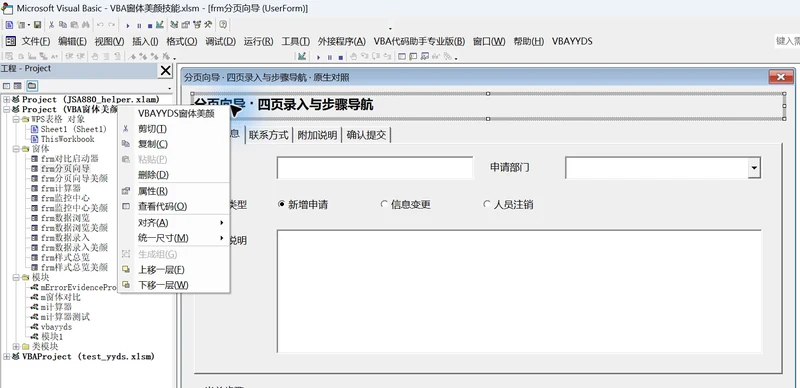Open Project Explorer from the toolbar icon
Viewport: 800px width, 388px height.
(174, 25)
